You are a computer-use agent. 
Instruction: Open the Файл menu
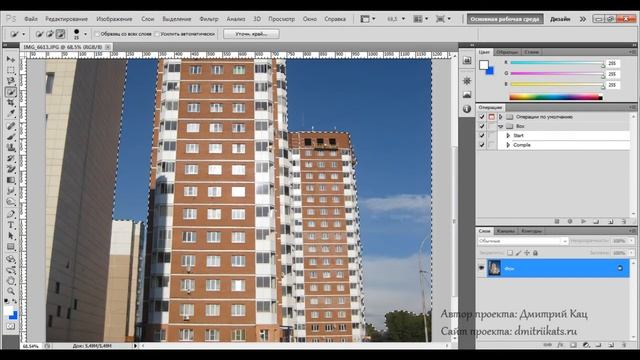click(x=31, y=19)
